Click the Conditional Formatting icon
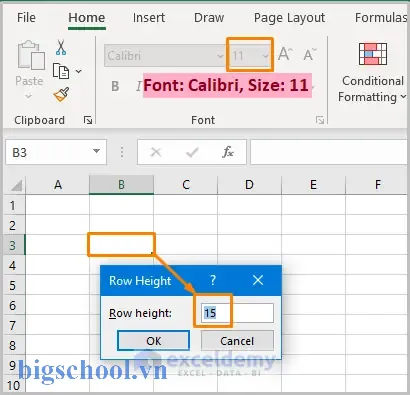410x395 pixels. pos(373,54)
